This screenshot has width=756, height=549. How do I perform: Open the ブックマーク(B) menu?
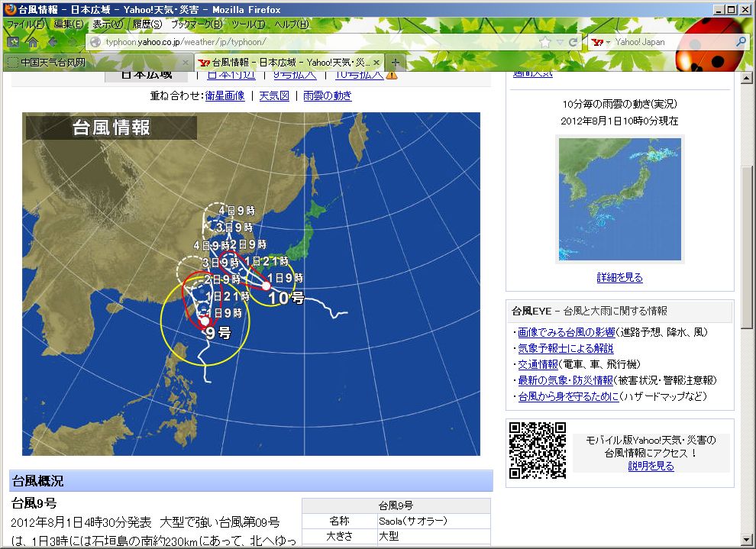coord(196,24)
